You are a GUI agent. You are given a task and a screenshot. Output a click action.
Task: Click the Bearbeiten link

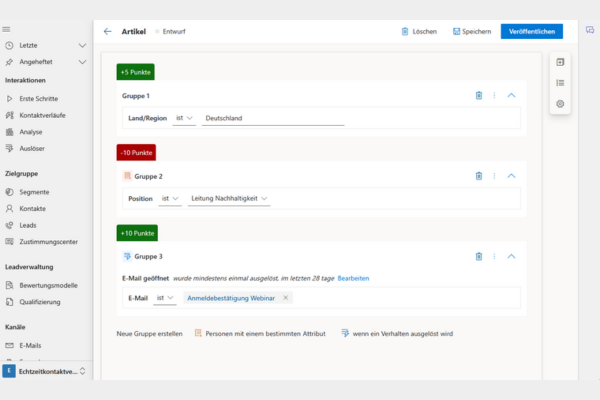(x=353, y=278)
